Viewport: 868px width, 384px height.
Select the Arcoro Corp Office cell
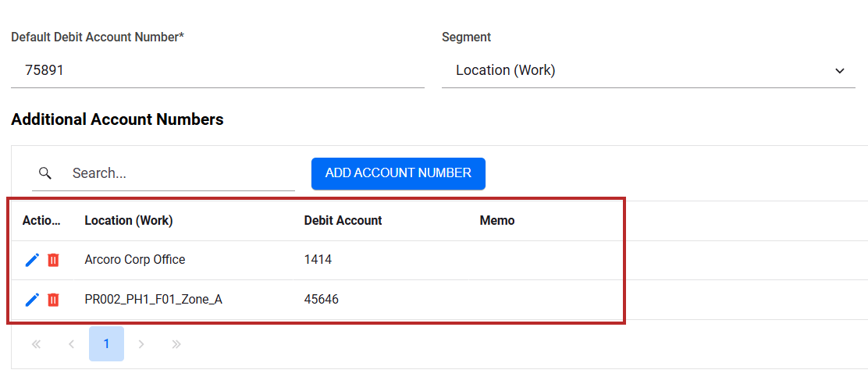click(135, 259)
